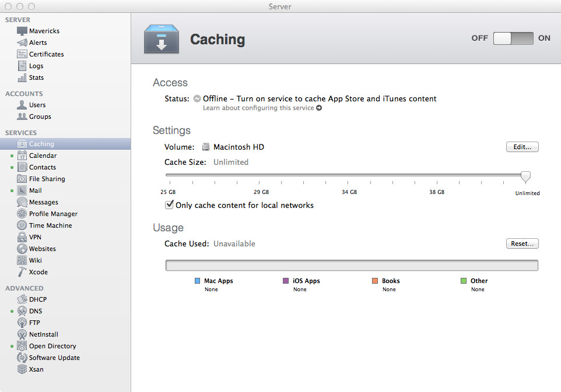Open the Stats bar chart icon
This screenshot has height=392, width=561.
click(x=22, y=77)
